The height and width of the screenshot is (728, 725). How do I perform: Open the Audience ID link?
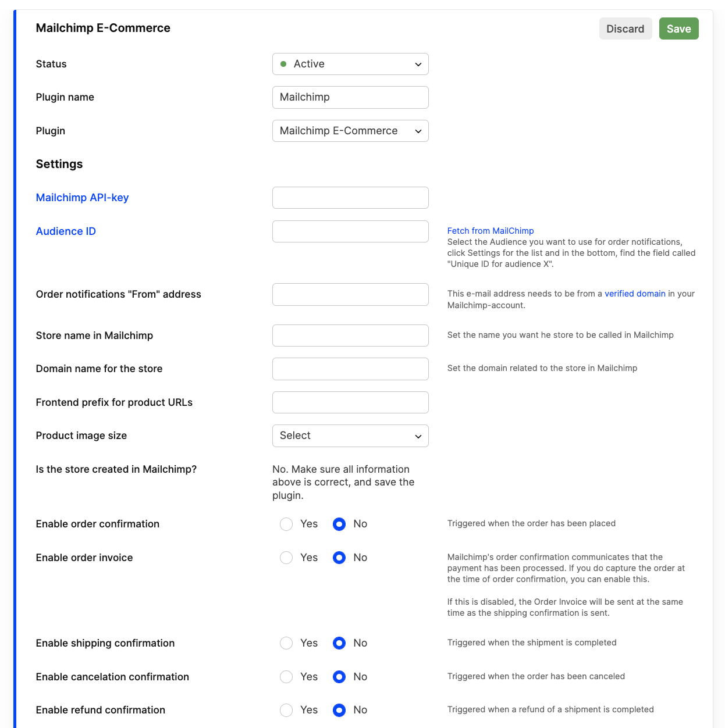pyautogui.click(x=66, y=231)
